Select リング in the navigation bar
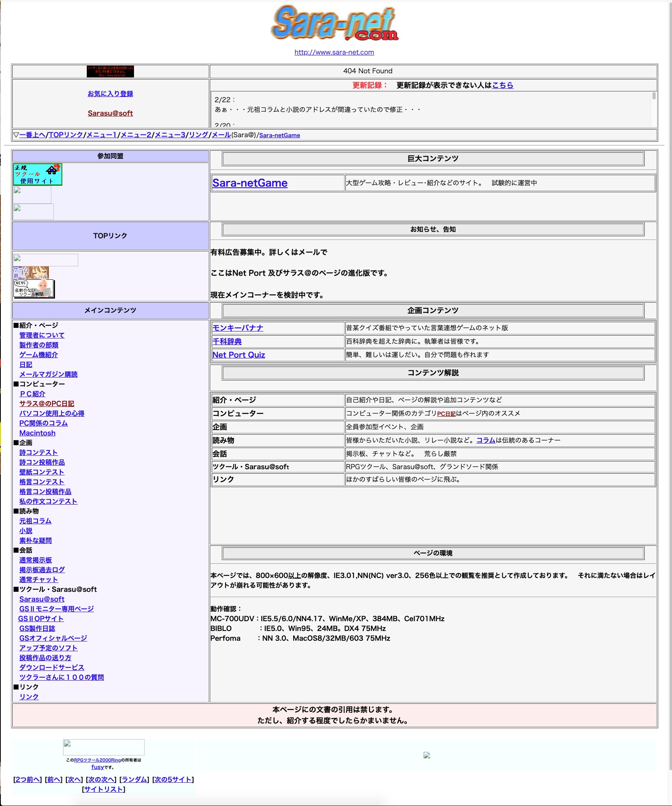The width and height of the screenshot is (672, 806). [199, 135]
